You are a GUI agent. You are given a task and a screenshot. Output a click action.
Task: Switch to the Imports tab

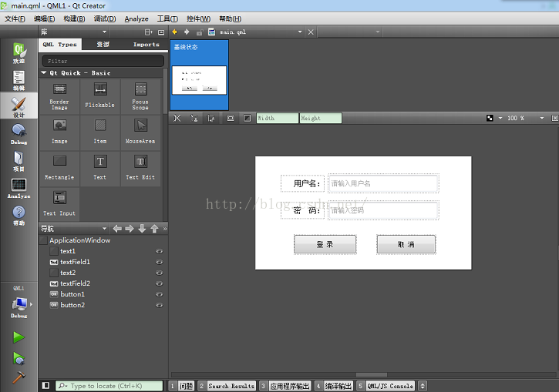(146, 45)
